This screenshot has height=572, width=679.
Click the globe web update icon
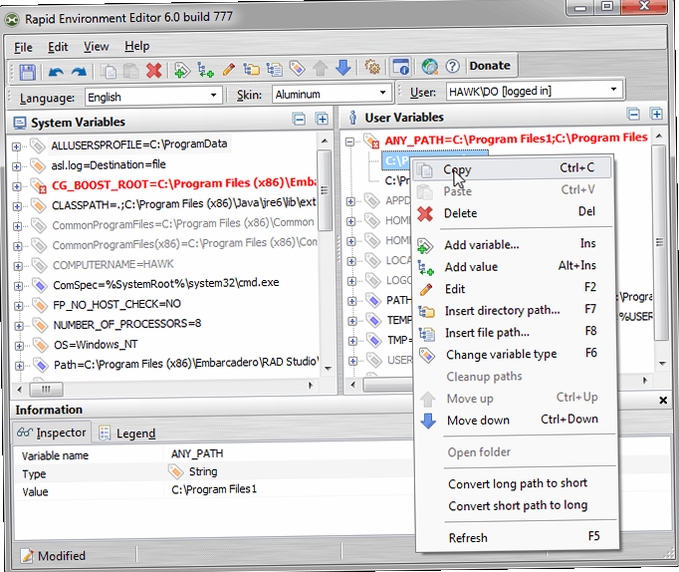[430, 66]
